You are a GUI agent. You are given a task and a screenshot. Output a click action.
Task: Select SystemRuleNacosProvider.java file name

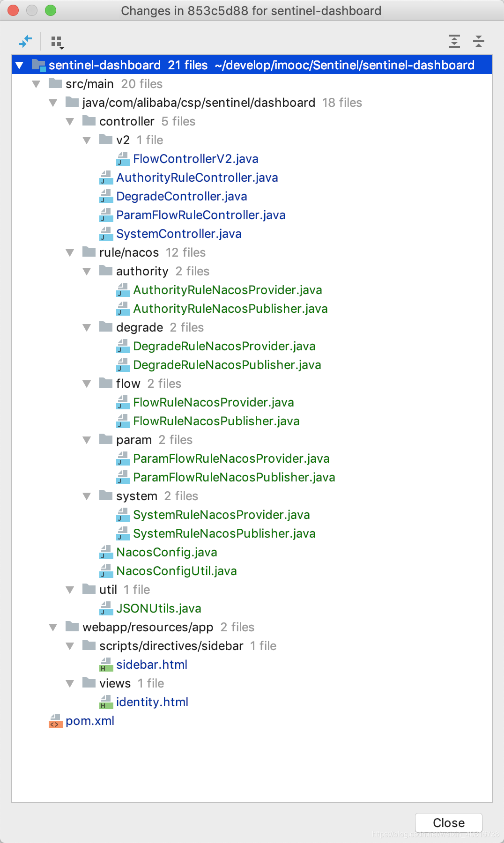(222, 515)
